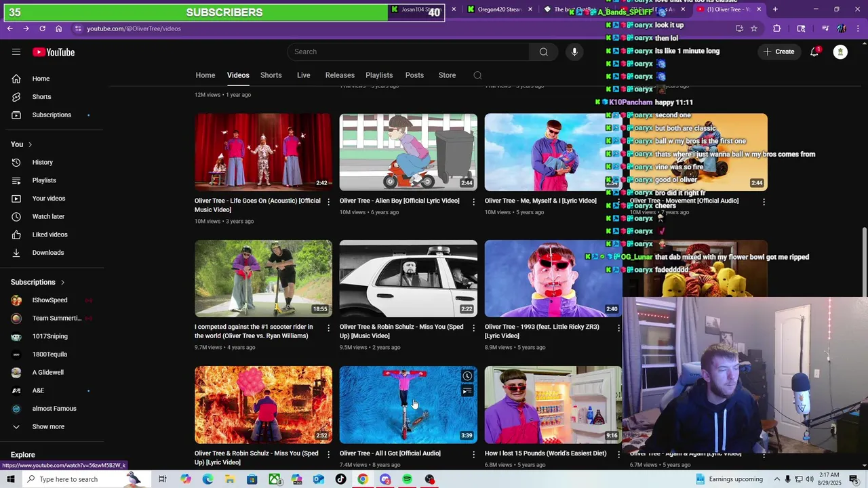
Task: Play Miss You police car thumbnail
Action: pos(408,279)
